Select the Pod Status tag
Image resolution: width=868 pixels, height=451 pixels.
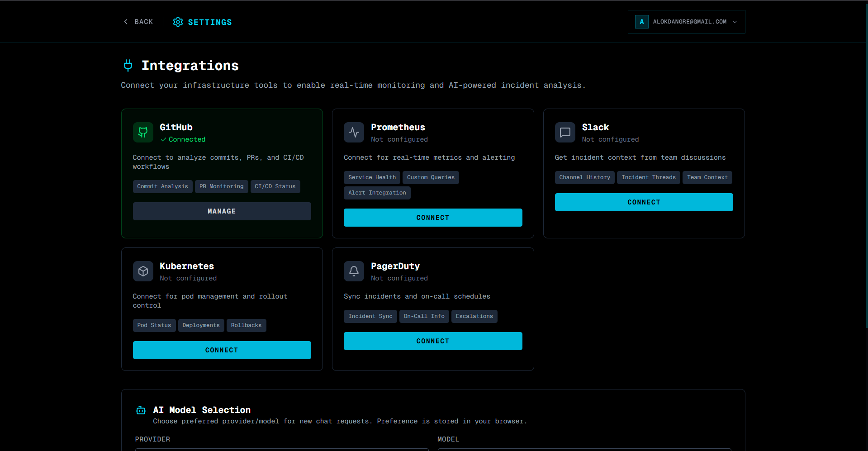[154, 325]
